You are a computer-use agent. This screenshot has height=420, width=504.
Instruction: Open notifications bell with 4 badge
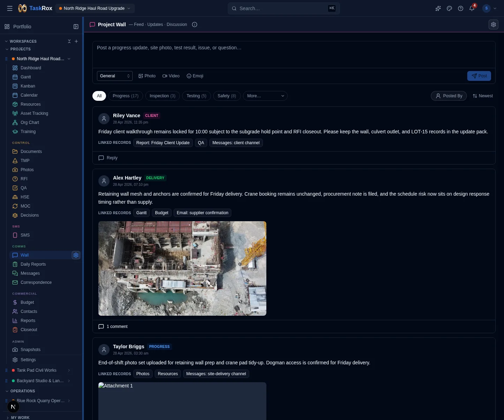click(x=472, y=8)
